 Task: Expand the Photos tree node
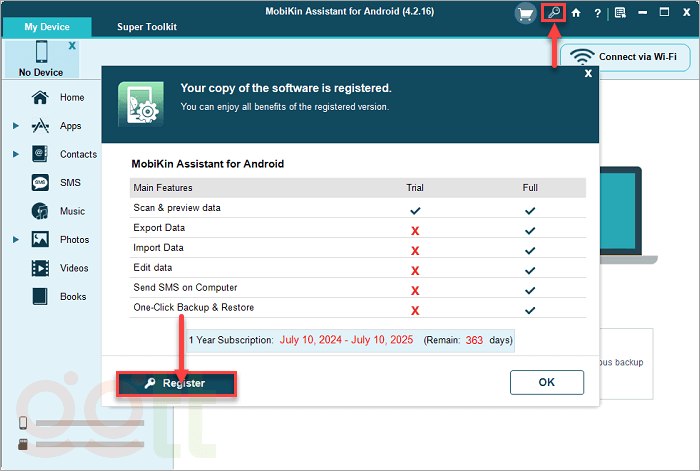tap(16, 240)
